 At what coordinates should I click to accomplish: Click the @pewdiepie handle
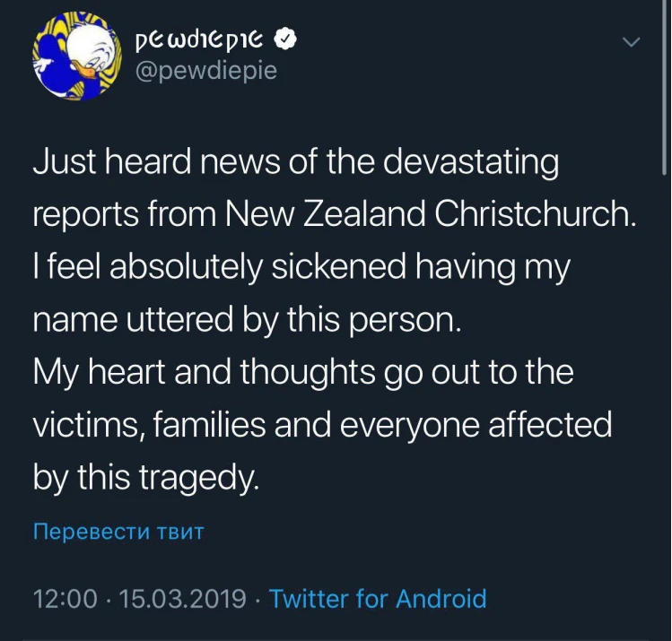205,71
